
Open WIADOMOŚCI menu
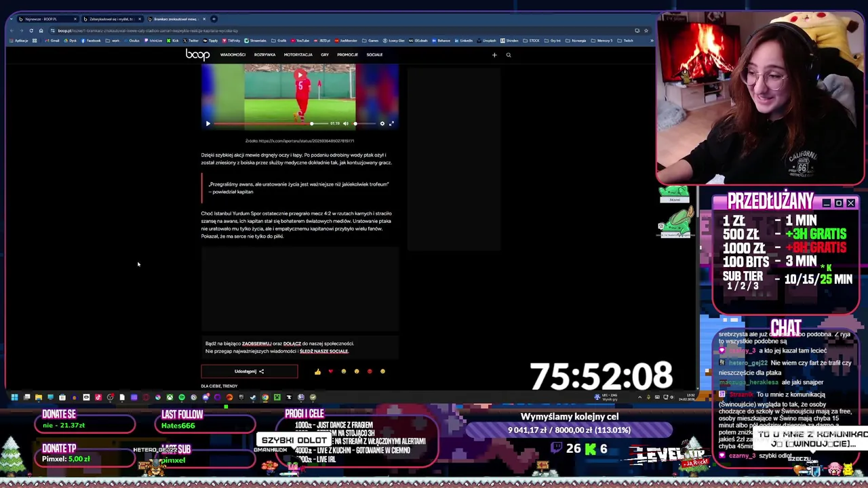point(233,55)
